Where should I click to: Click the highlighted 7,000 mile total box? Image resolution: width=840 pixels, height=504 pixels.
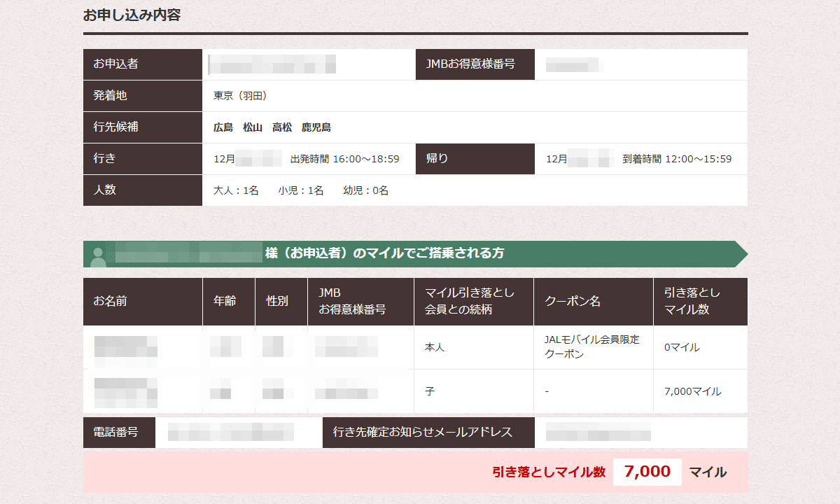(647, 472)
